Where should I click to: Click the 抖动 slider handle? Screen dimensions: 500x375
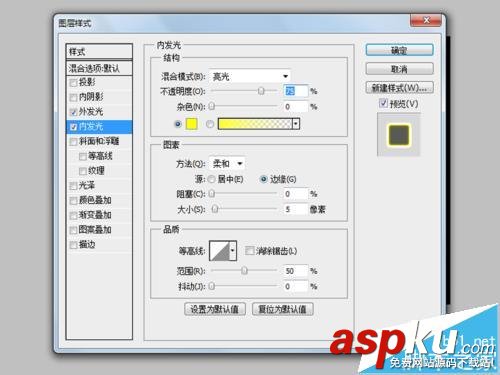pyautogui.click(x=212, y=286)
